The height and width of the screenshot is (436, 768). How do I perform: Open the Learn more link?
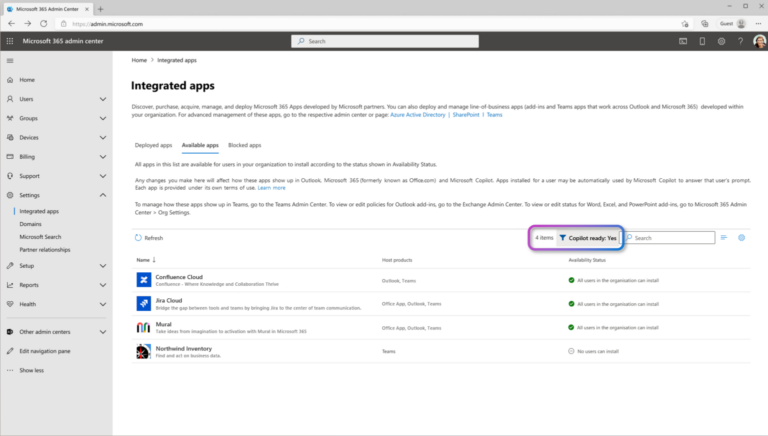[x=271, y=188]
